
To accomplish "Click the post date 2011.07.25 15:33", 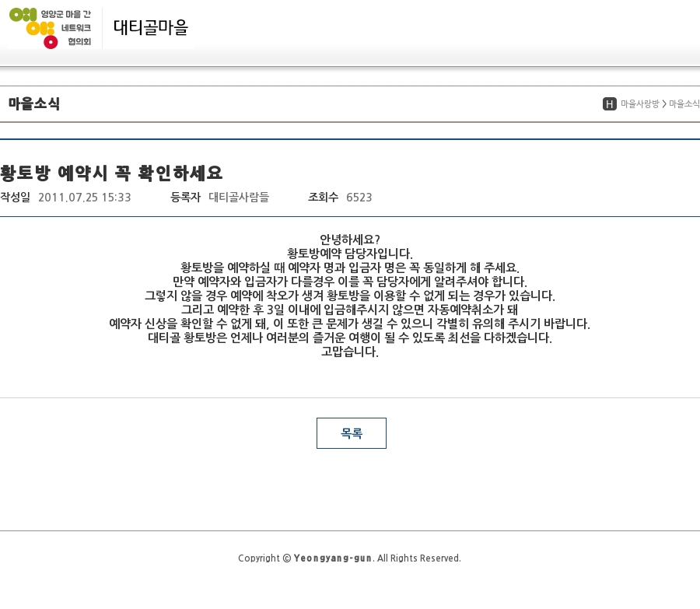I will click(x=84, y=198).
